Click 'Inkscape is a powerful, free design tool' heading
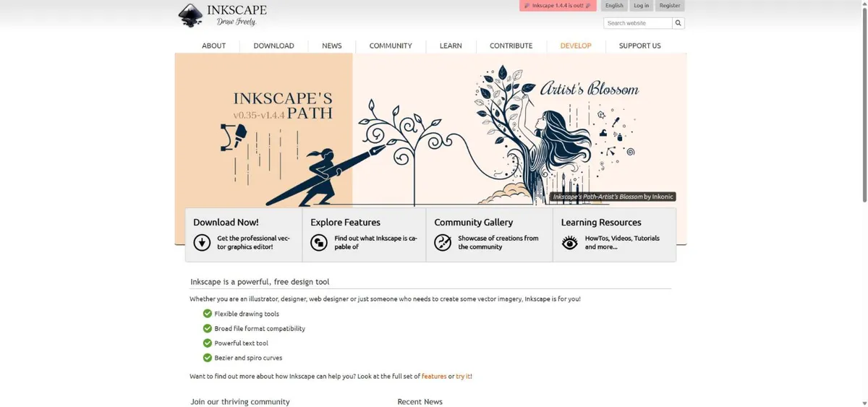The width and height of the screenshot is (868, 407). tap(260, 282)
